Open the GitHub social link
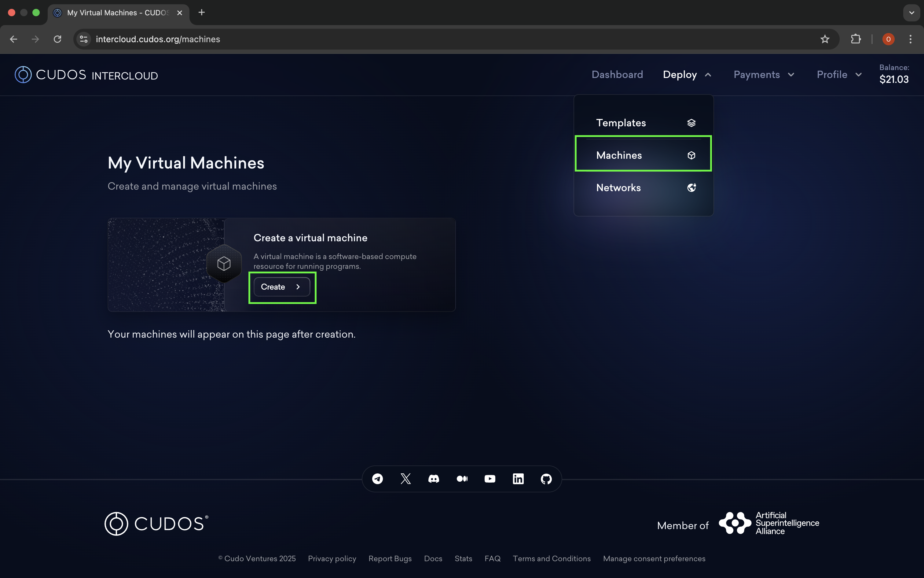 [x=546, y=479]
